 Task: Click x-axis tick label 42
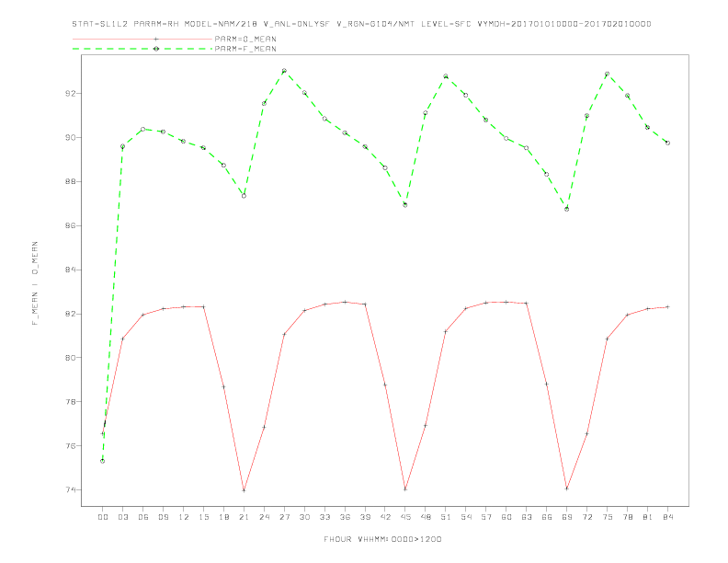point(385,517)
